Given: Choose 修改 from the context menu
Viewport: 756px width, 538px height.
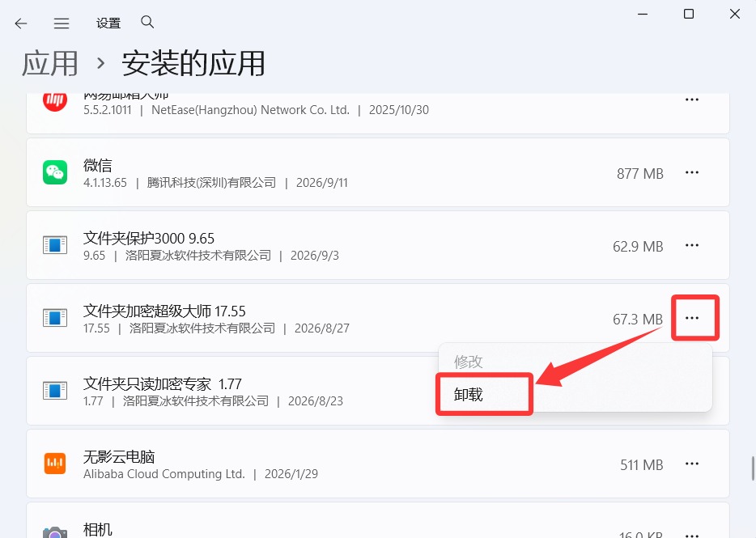Looking at the screenshot, I should point(468,362).
